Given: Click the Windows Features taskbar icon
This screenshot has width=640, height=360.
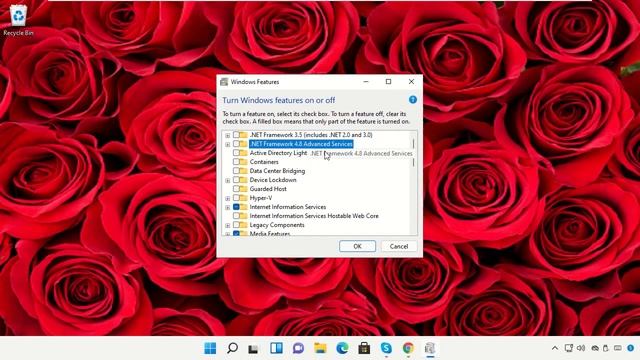Looking at the screenshot, I should coord(430,348).
